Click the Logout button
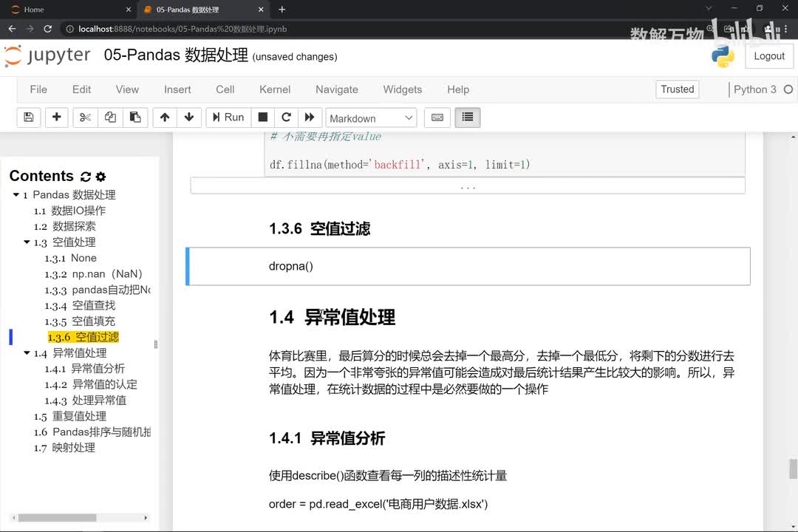This screenshot has height=532, width=798. (769, 56)
